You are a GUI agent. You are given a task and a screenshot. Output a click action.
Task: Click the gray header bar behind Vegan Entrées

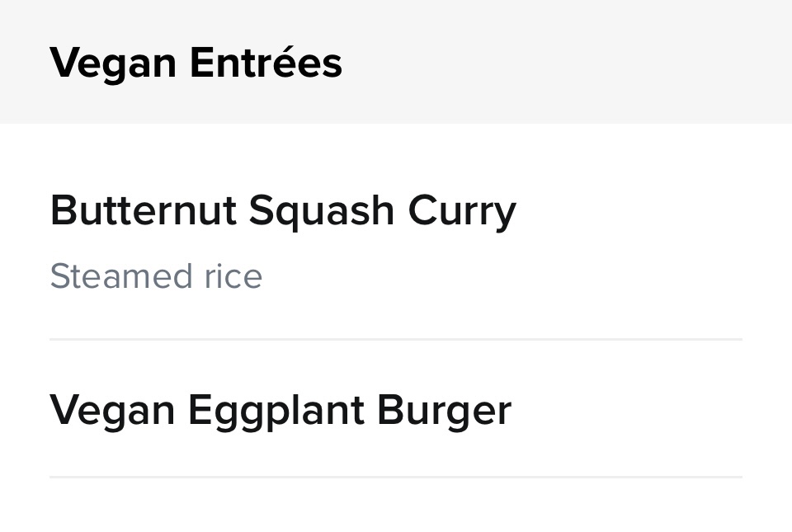coord(577,62)
